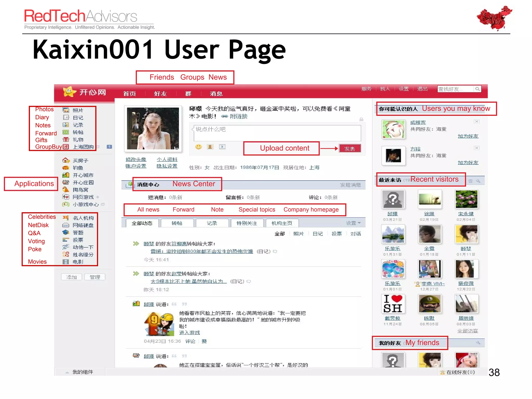Screen dimensions: 532x399
Task: Open 好友 friends in top navigation
Action: point(160,94)
